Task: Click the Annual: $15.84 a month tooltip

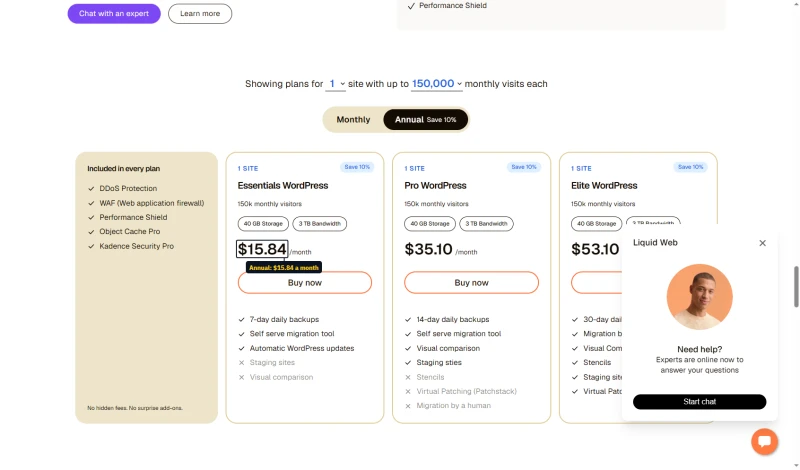Action: 284,268
